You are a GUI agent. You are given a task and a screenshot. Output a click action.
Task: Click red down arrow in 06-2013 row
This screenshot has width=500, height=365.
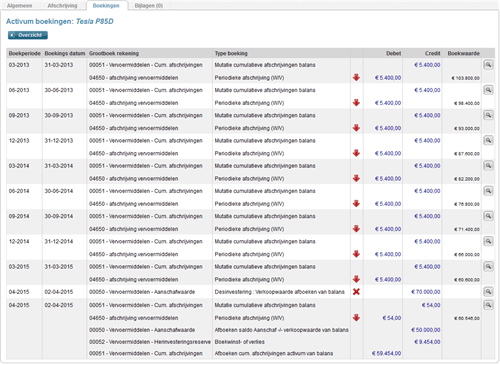coord(356,103)
